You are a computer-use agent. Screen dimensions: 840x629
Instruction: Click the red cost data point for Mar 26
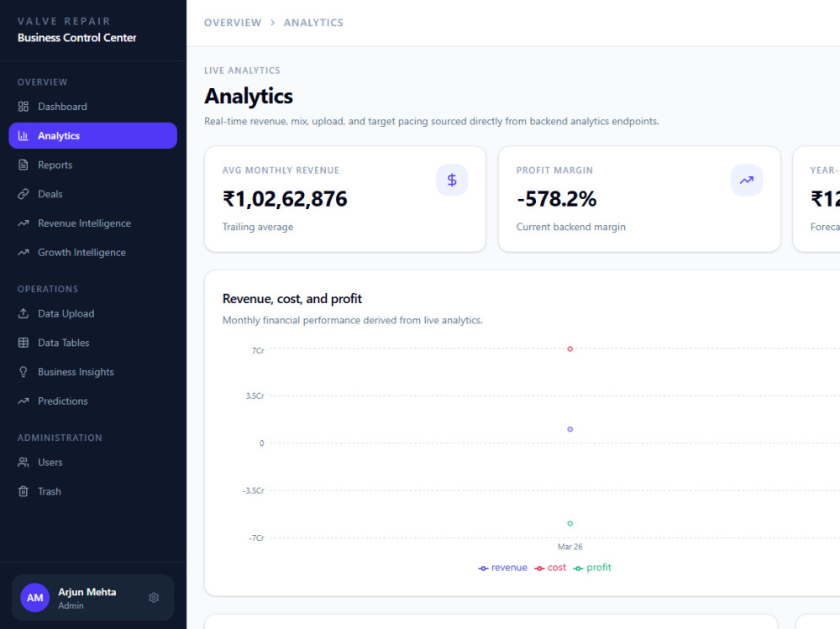570,349
